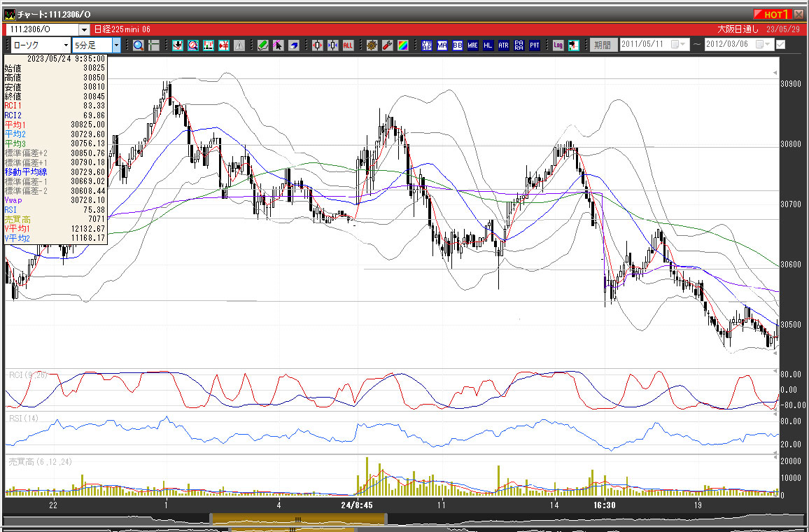Click the red ALL display icon
The height and width of the screenshot is (532, 809).
[x=349, y=45]
